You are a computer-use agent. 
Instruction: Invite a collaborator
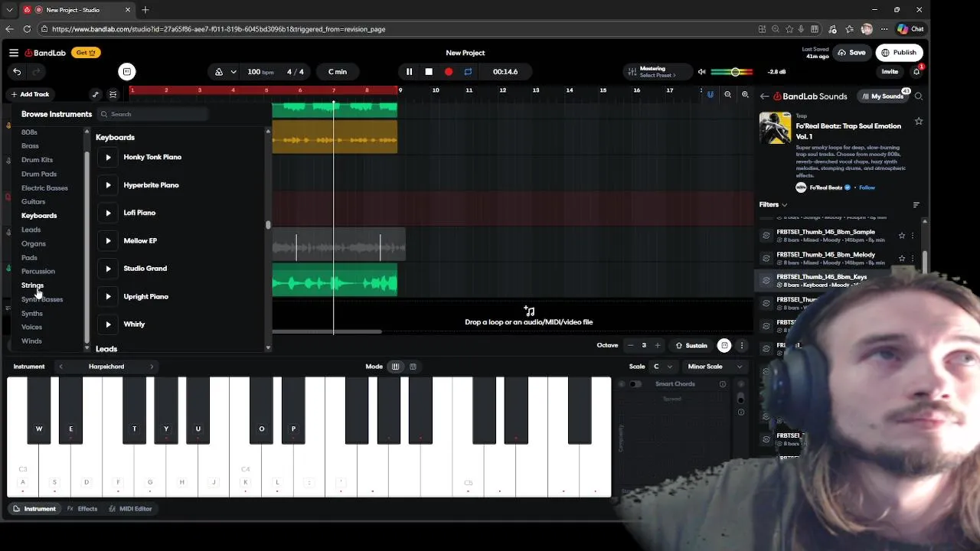[890, 72]
